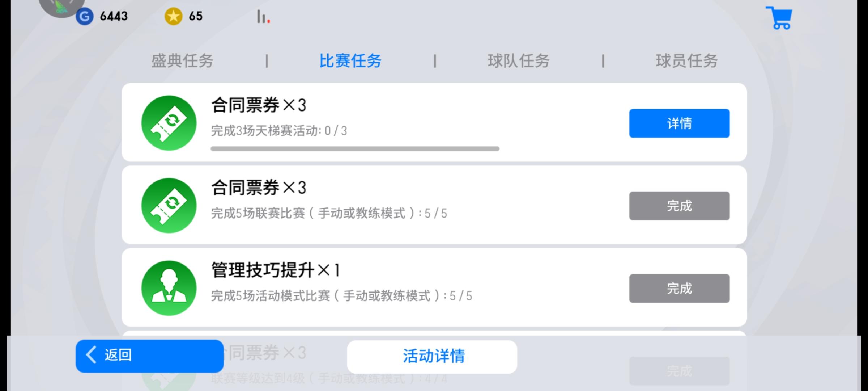Tap the 管理技巧提升×1 reward title
This screenshot has height=391, width=868.
coord(276,270)
